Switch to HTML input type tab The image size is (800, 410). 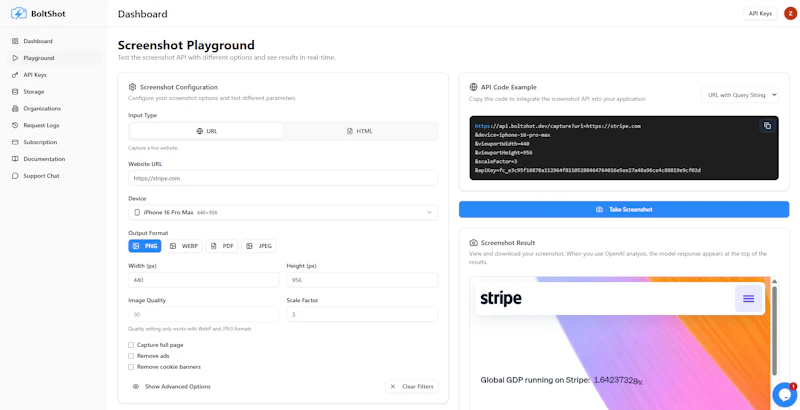(x=360, y=131)
